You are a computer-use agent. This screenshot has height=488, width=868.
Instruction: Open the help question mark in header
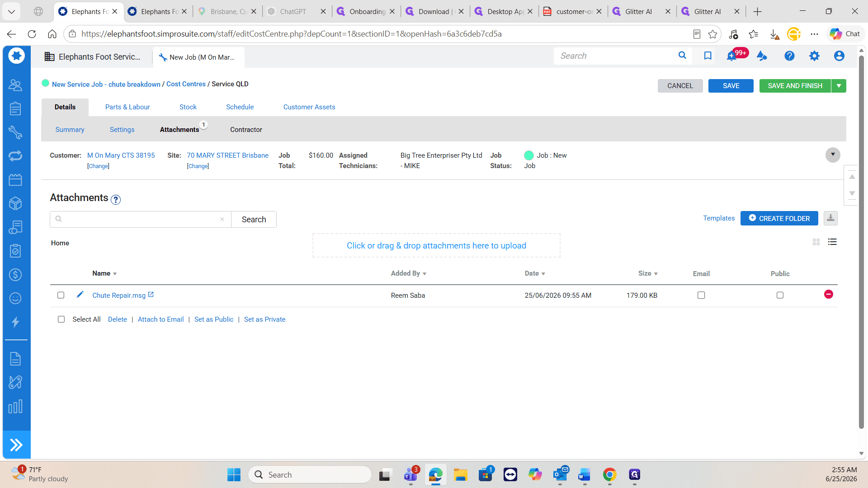(789, 56)
